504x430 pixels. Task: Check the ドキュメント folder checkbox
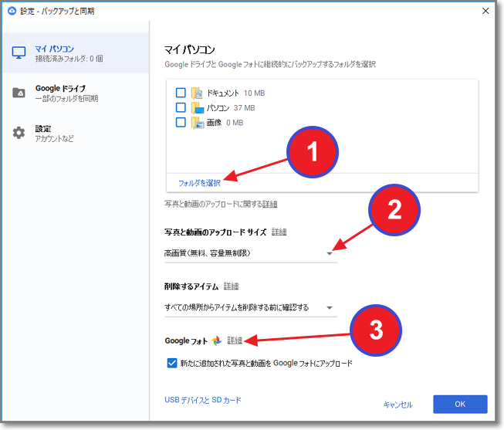coord(181,93)
